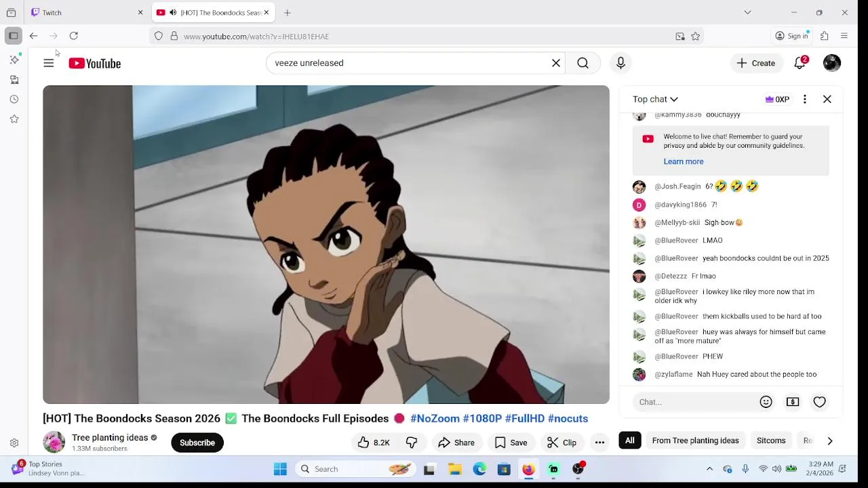
Task: Open the Create button
Action: pyautogui.click(x=756, y=63)
